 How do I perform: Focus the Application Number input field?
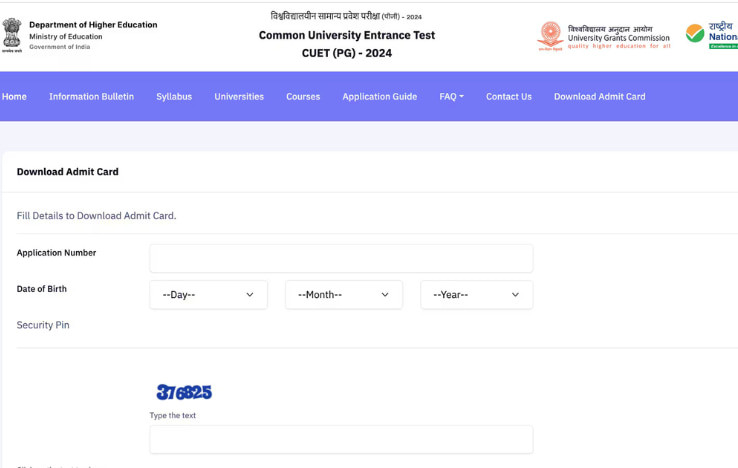pos(341,258)
